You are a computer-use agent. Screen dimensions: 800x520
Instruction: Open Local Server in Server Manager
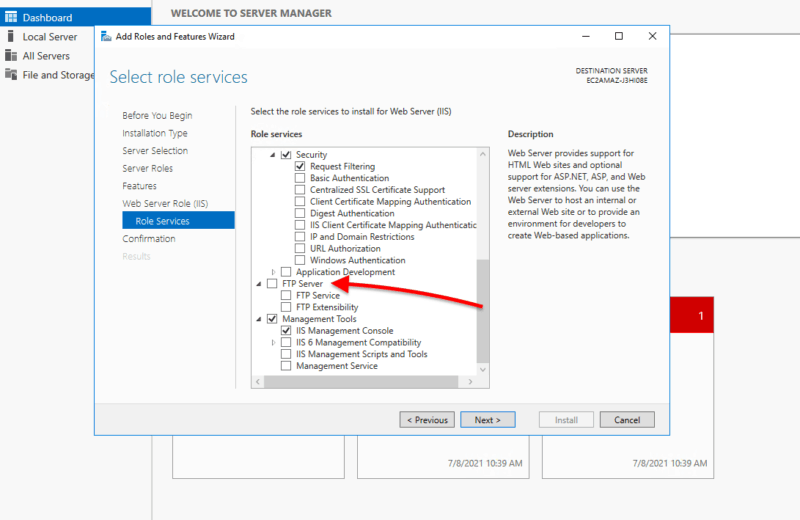coord(50,37)
